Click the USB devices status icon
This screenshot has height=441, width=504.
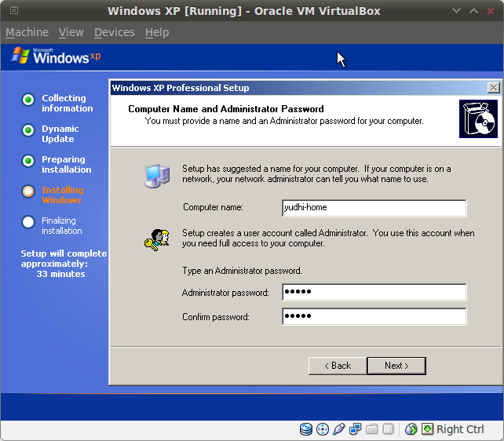[x=339, y=429]
